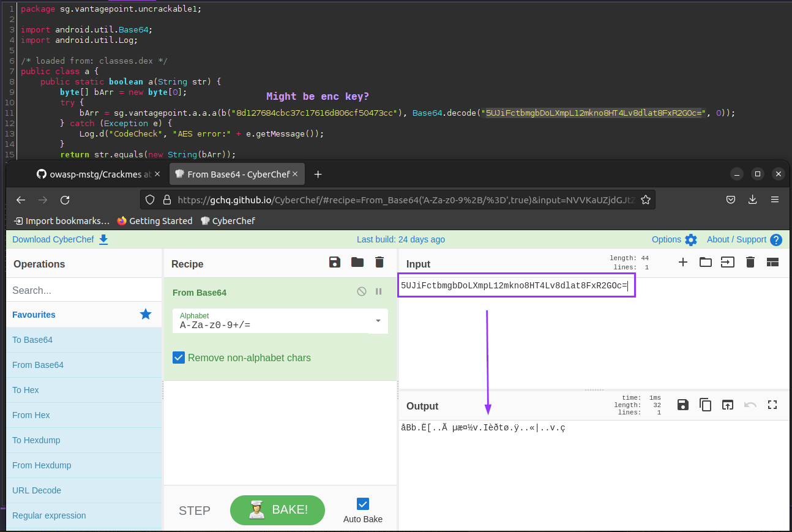The image size is (792, 532).
Task: Load recipe using folder icon
Action: (x=357, y=263)
